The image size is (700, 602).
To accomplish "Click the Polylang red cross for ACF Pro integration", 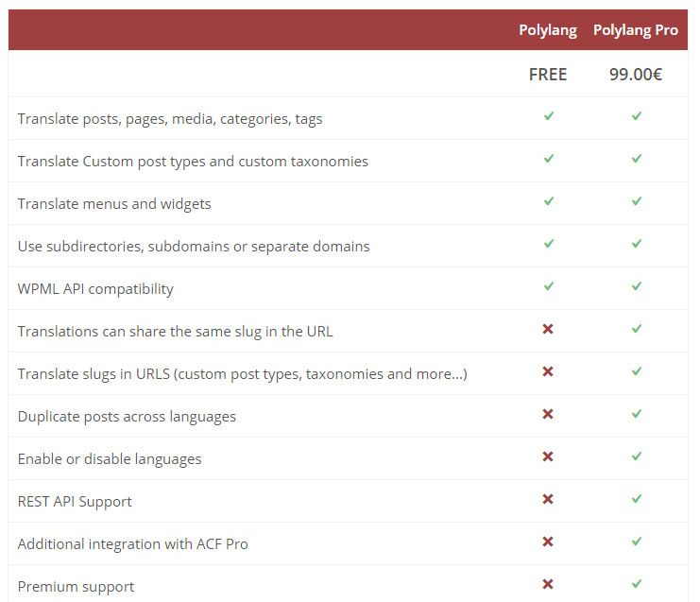I will point(548,542).
